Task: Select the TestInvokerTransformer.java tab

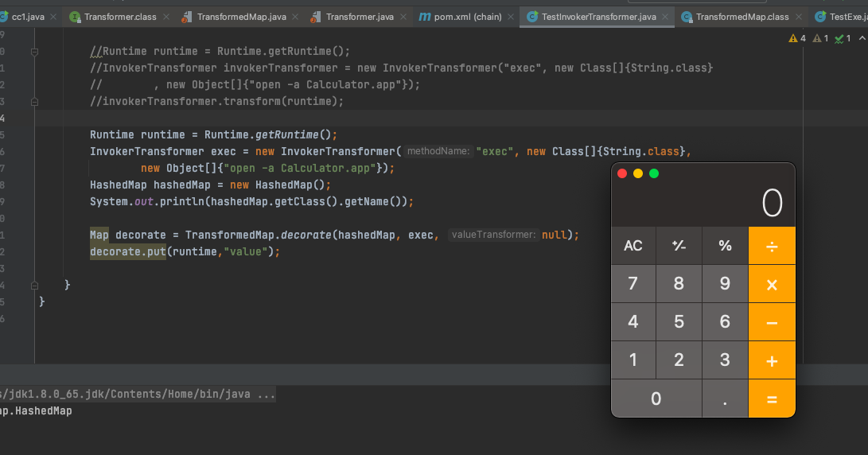Action: click(599, 17)
